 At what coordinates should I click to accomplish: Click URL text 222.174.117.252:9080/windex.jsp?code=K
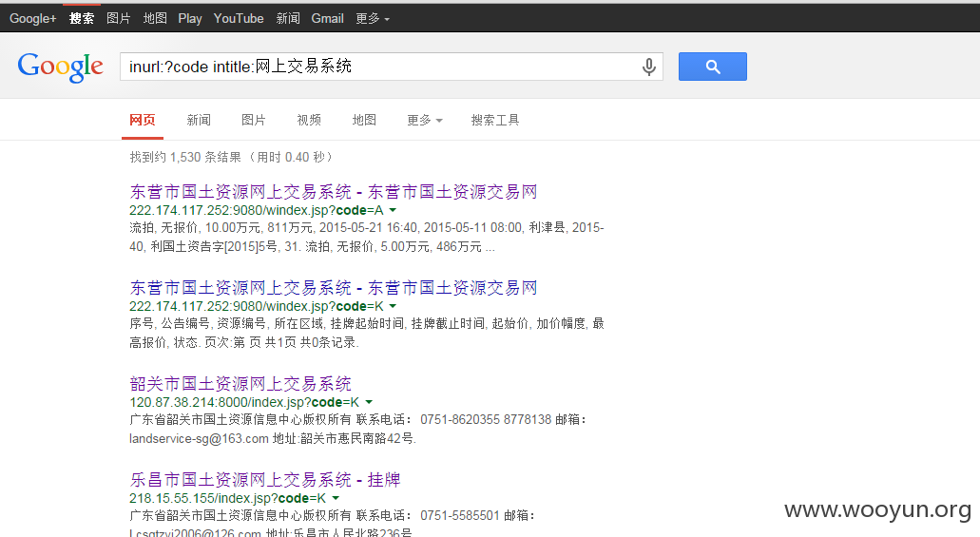click(257, 306)
